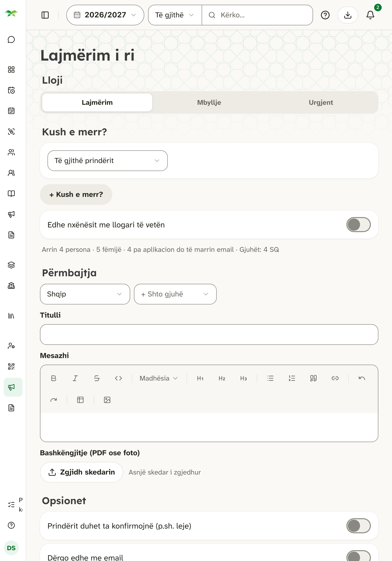
Task: Focus the Titulli text field
Action: coord(209,335)
